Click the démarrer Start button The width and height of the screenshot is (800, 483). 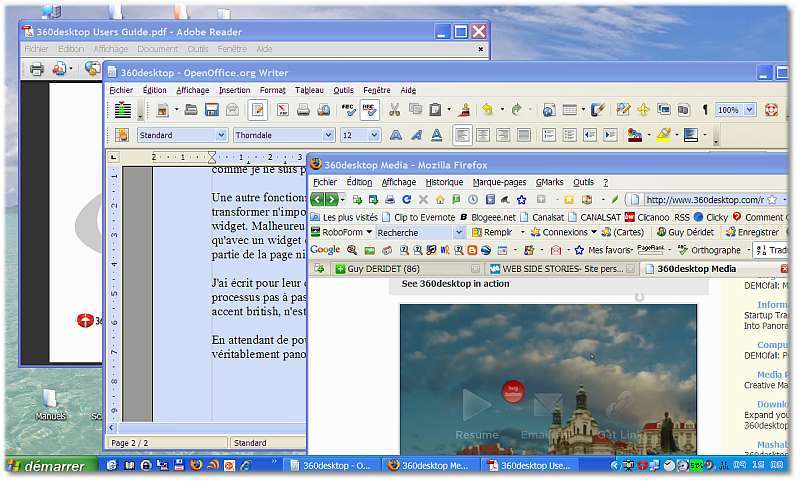(x=51, y=466)
